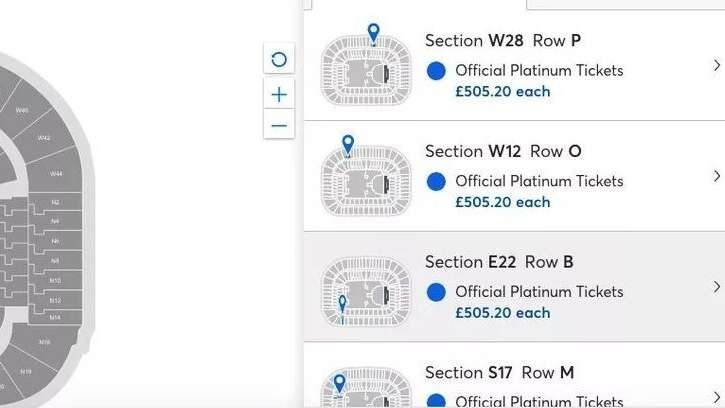Click the £505.20 price for Section E22

click(x=502, y=313)
